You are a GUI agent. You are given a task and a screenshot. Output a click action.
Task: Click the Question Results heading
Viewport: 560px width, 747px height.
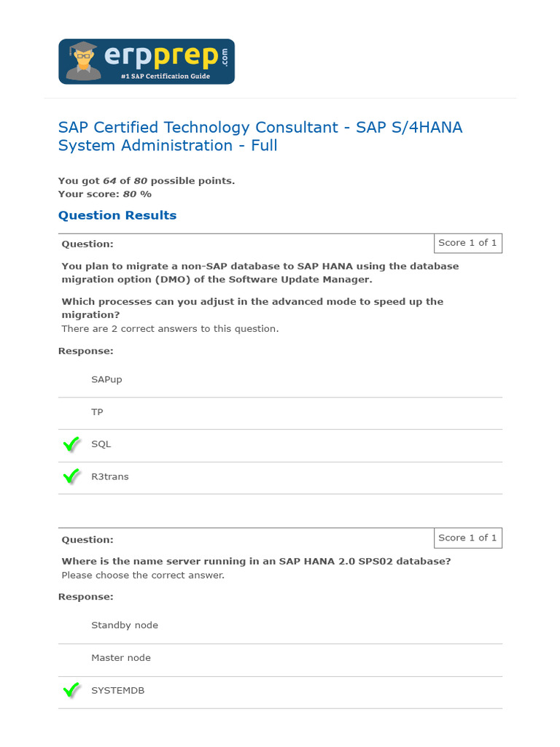tap(117, 215)
